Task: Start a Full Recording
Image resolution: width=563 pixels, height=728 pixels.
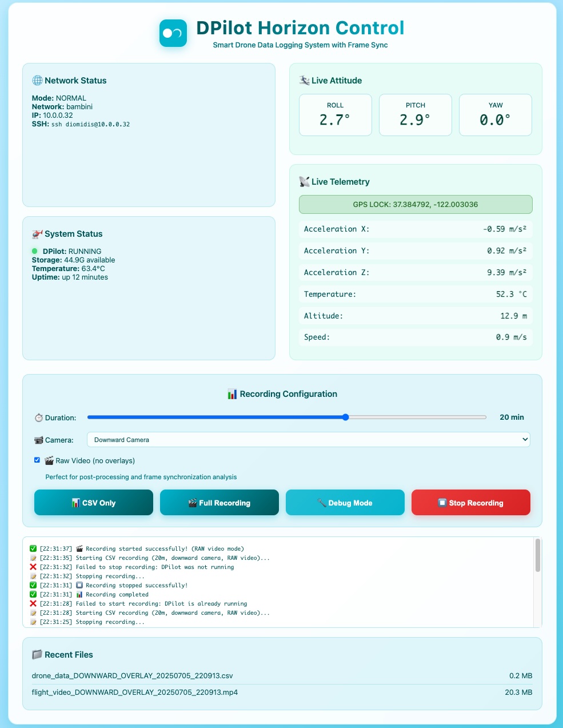Action: (x=219, y=503)
